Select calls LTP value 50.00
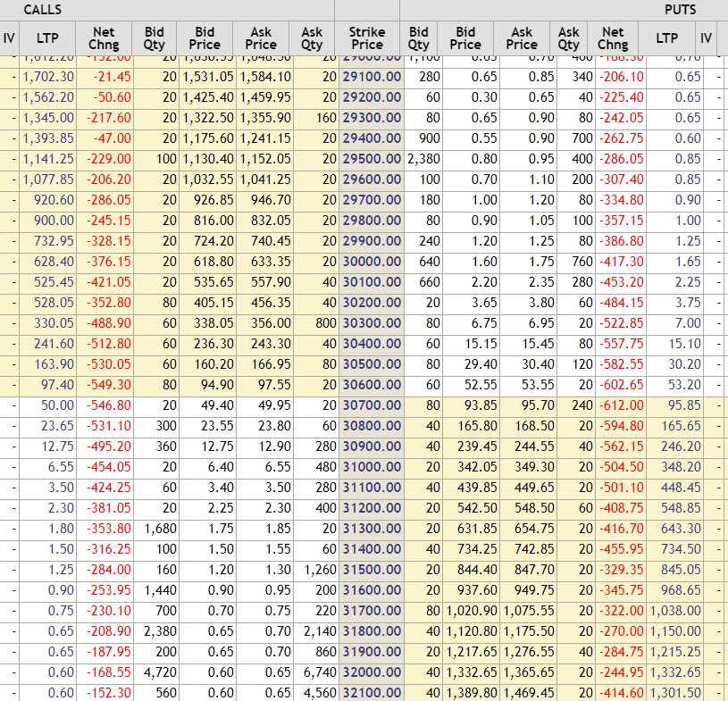 [x=57, y=405]
